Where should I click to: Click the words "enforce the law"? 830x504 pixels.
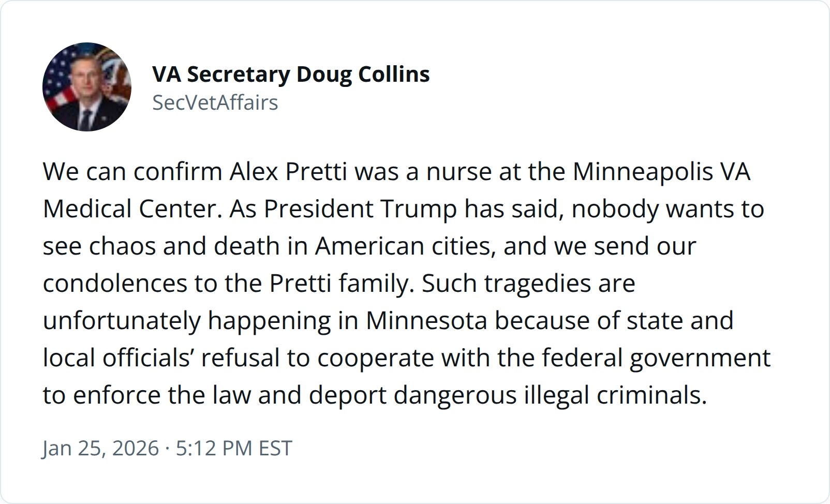(x=161, y=395)
